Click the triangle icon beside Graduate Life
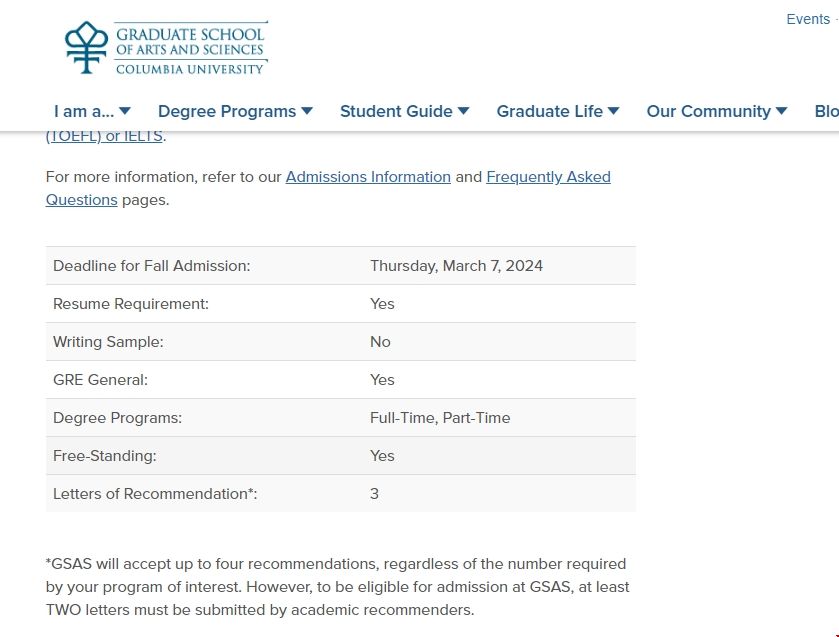 coord(614,111)
